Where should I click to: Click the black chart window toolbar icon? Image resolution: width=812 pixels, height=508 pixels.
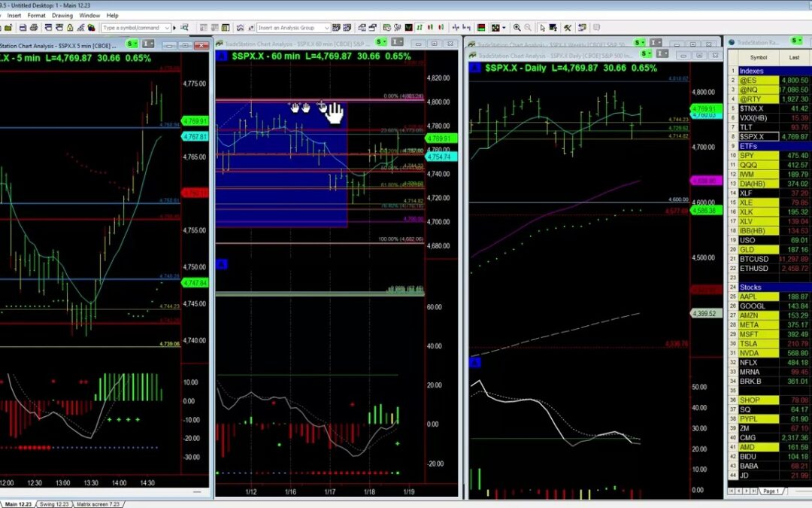[409, 28]
